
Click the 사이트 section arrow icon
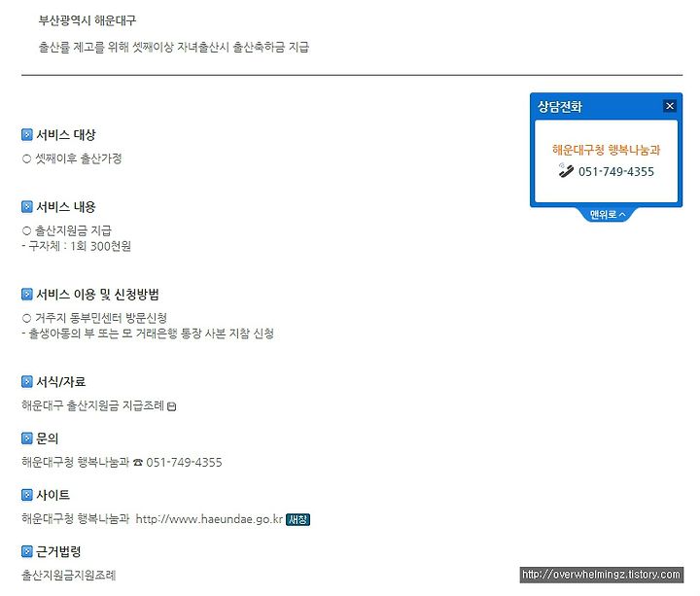[x=27, y=495]
